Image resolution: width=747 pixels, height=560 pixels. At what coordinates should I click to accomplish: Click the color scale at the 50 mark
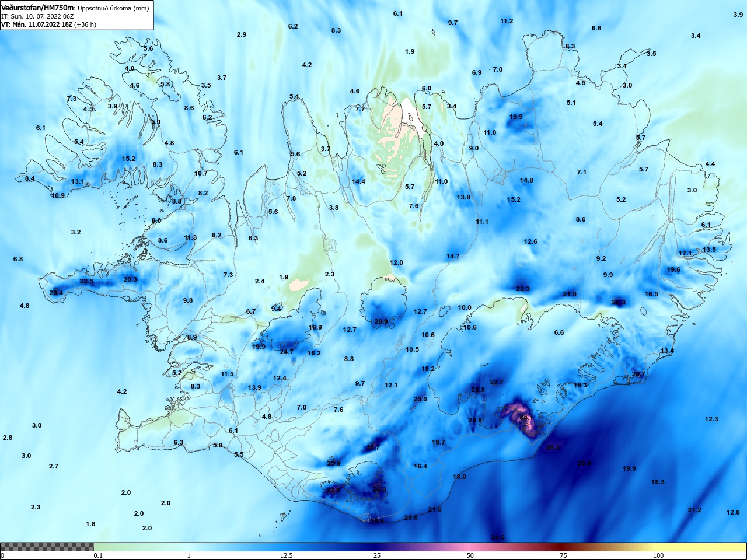(470, 547)
